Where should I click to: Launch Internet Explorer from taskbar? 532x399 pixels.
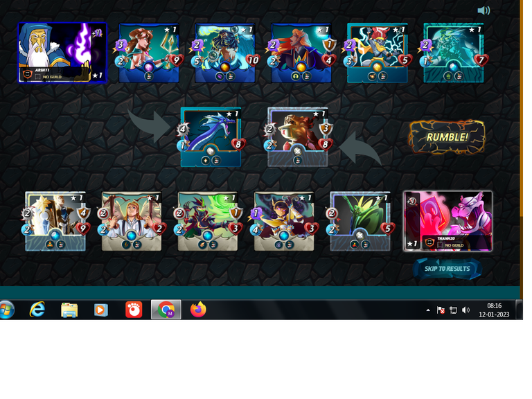[x=37, y=310]
